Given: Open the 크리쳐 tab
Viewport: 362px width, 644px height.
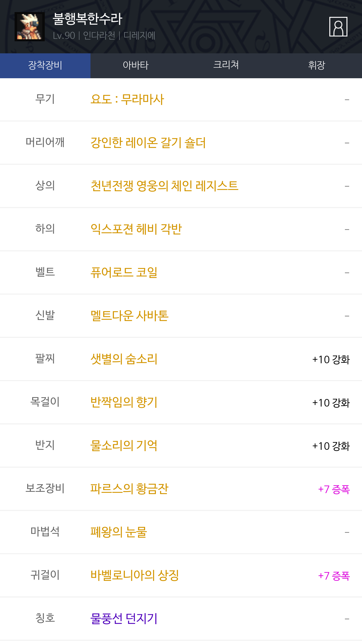Looking at the screenshot, I should click(x=226, y=65).
